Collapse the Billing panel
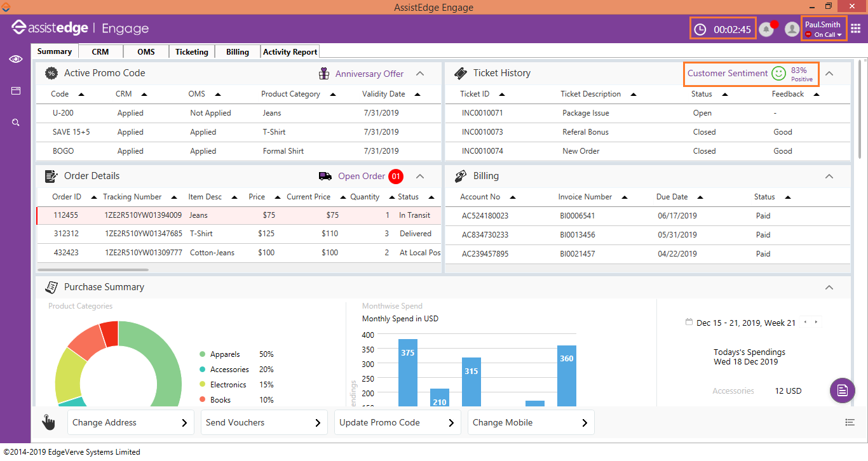Image resolution: width=868 pixels, height=461 pixels. (x=829, y=177)
